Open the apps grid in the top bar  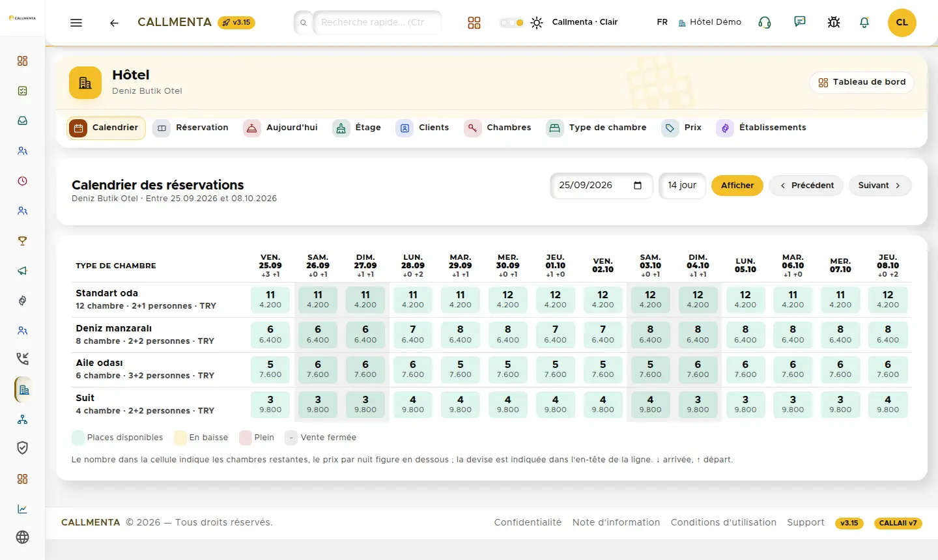pos(474,23)
